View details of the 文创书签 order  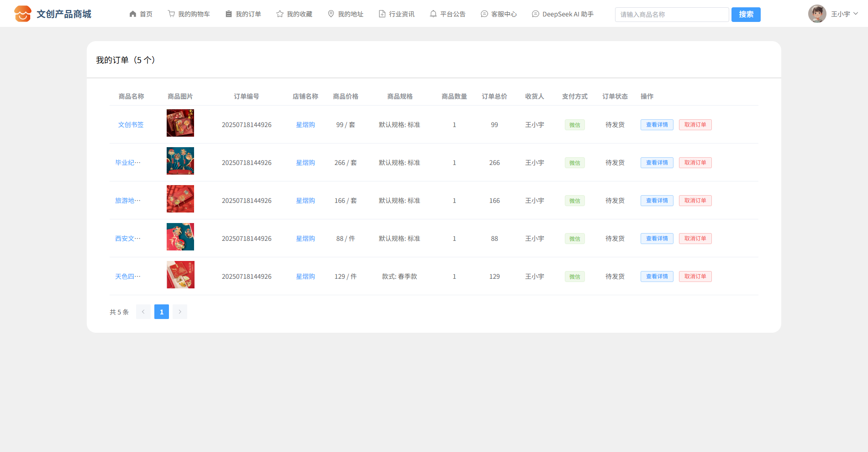[x=657, y=125]
